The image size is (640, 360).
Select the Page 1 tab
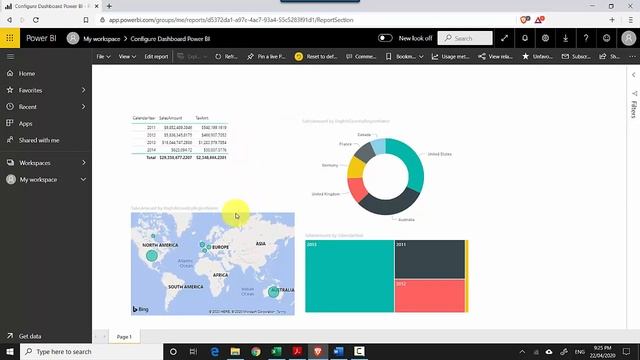[x=124, y=337]
